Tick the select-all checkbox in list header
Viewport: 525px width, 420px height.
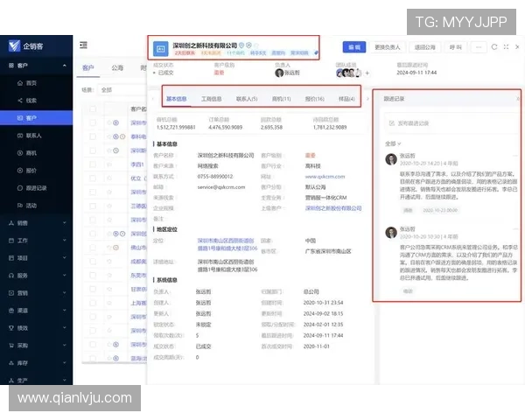(94, 109)
